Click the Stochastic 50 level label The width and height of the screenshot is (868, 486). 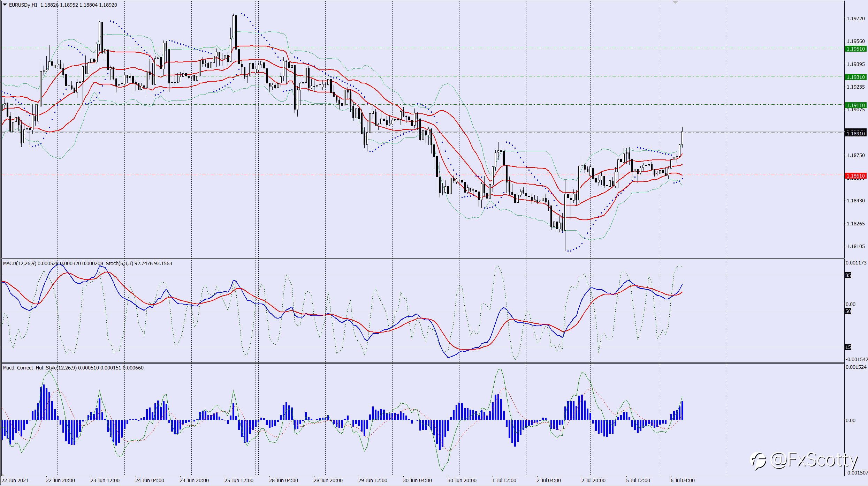click(x=848, y=311)
